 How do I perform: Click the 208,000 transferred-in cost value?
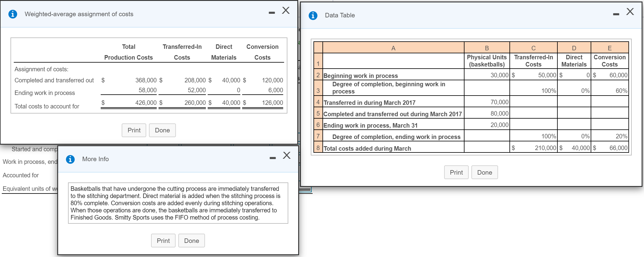[195, 80]
